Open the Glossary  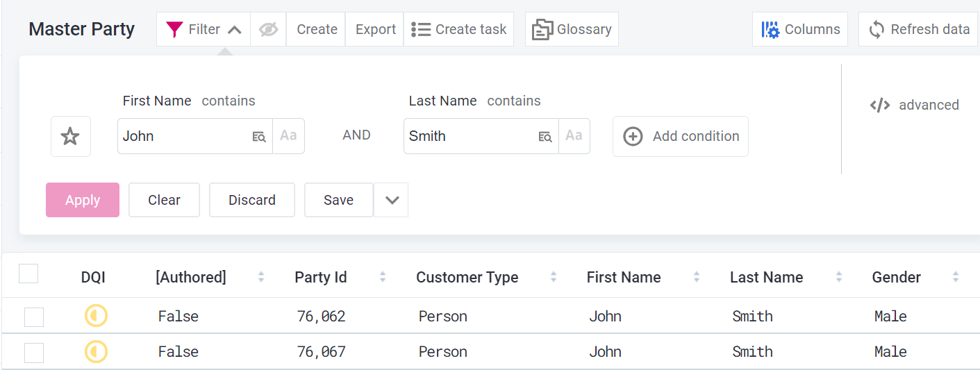572,29
